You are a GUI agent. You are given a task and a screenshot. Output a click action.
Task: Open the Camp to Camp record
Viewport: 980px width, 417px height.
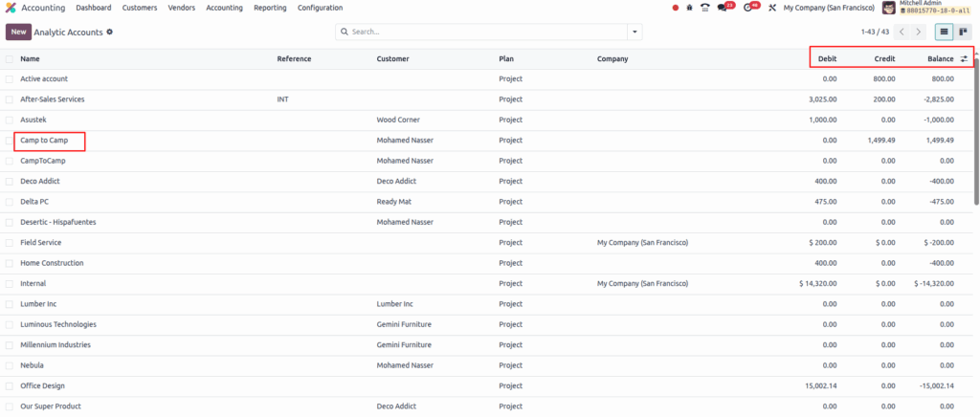44,141
